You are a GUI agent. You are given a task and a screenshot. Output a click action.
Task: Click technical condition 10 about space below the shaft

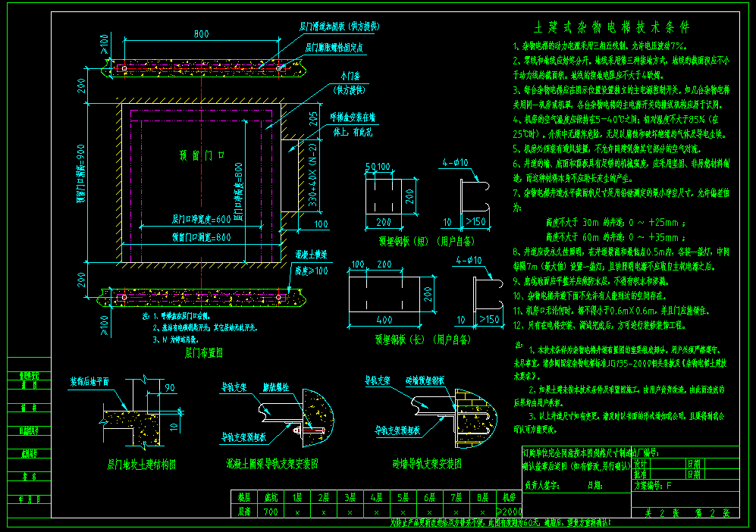(588, 296)
